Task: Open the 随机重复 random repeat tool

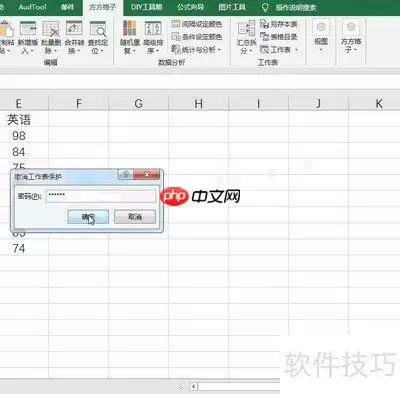Action: pyautogui.click(x=129, y=37)
